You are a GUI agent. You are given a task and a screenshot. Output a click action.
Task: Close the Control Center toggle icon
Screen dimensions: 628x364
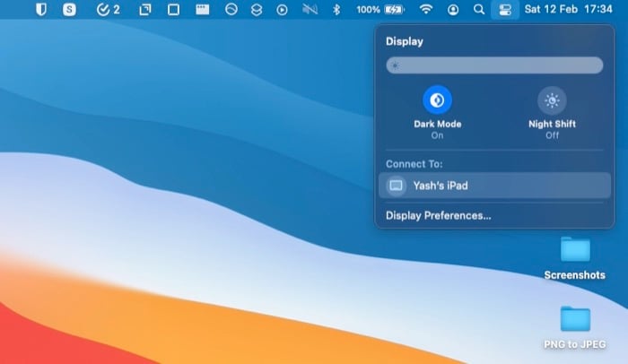(x=504, y=10)
